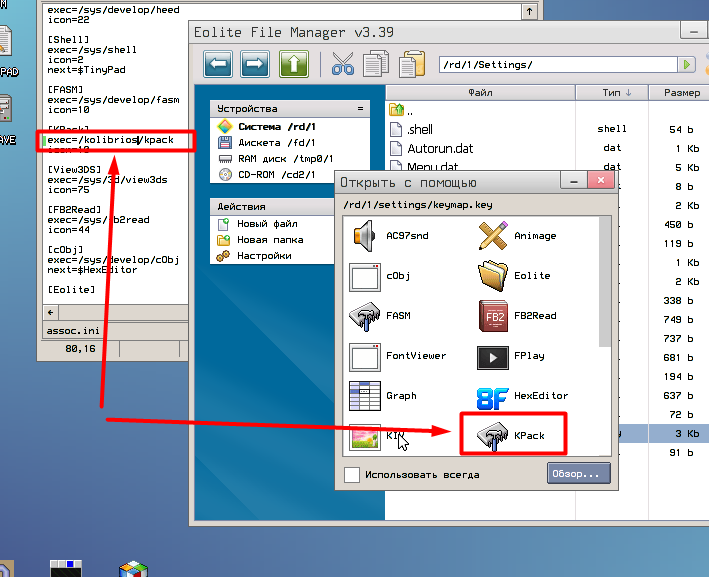Click the 80,16 cursor position status

pyautogui.click(x=80, y=349)
